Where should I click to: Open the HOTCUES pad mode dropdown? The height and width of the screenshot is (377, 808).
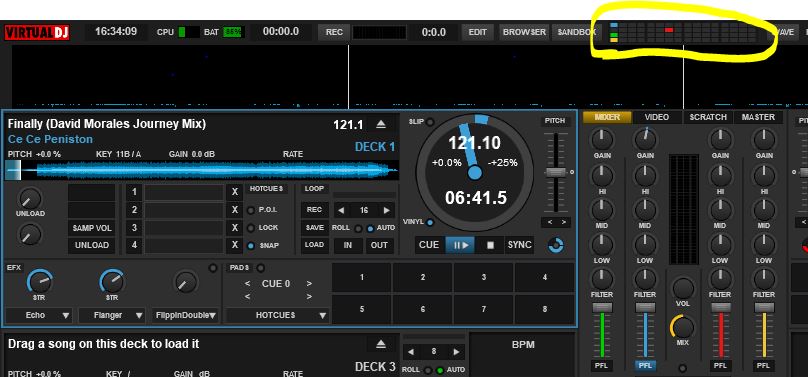pyautogui.click(x=278, y=315)
